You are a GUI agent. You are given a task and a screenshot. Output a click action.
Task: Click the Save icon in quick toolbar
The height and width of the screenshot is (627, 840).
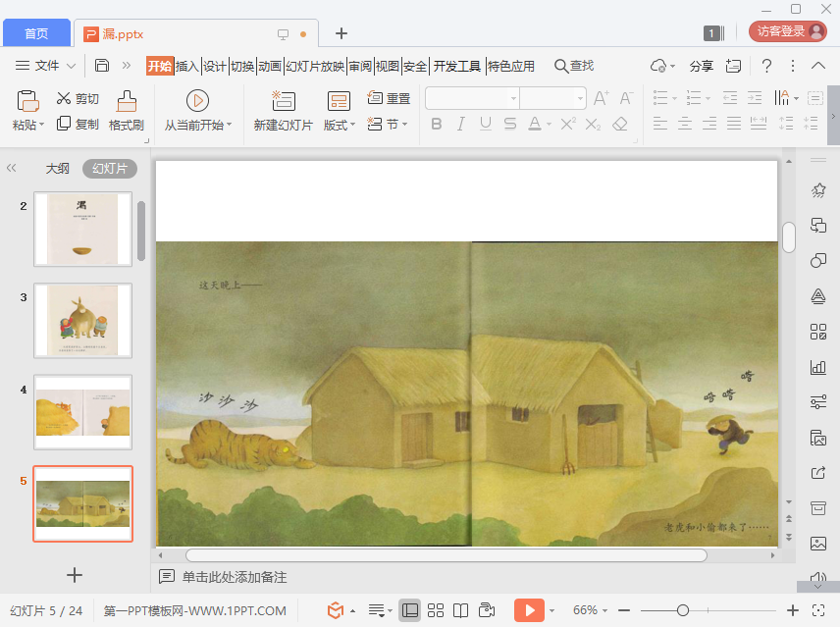tap(102, 66)
